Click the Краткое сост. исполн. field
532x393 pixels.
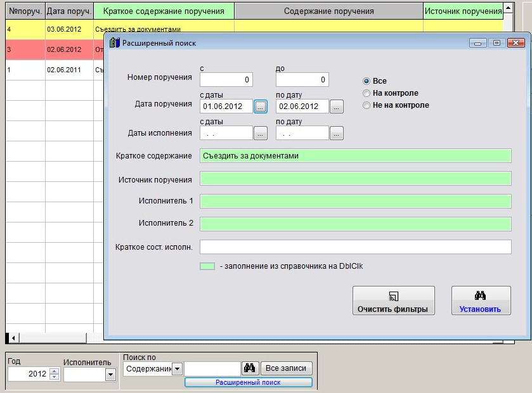click(356, 247)
